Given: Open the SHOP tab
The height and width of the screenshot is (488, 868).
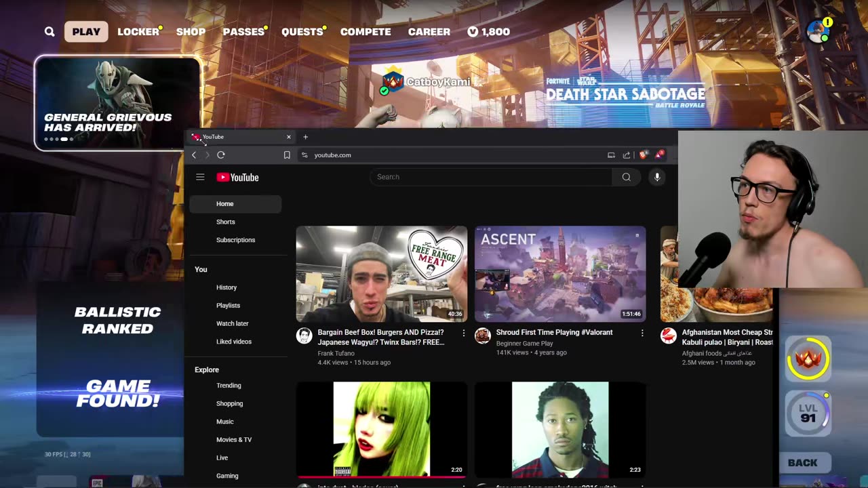Looking at the screenshot, I should 191,31.
